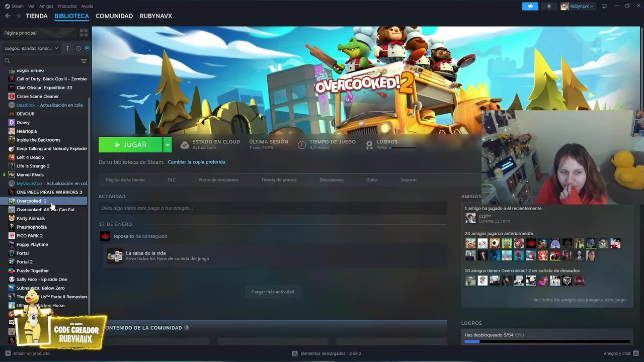Click Cargar más actividad button
The image size is (644, 362).
273,292
